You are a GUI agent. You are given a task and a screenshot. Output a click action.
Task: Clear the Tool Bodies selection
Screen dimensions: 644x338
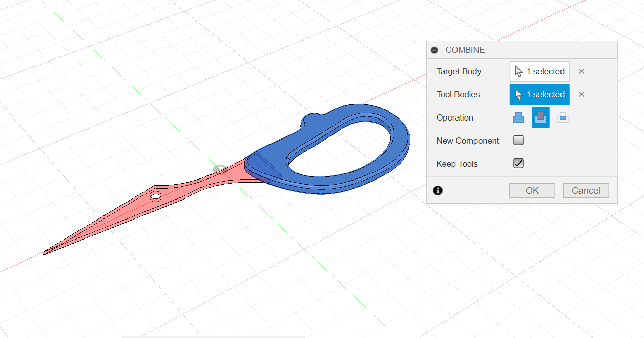pyautogui.click(x=581, y=94)
